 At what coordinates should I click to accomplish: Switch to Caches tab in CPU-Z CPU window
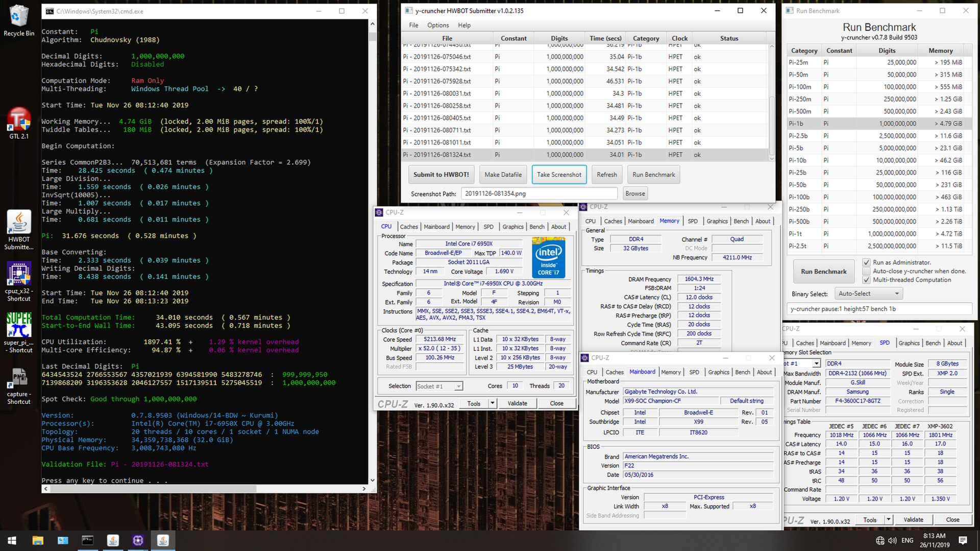coord(409,227)
